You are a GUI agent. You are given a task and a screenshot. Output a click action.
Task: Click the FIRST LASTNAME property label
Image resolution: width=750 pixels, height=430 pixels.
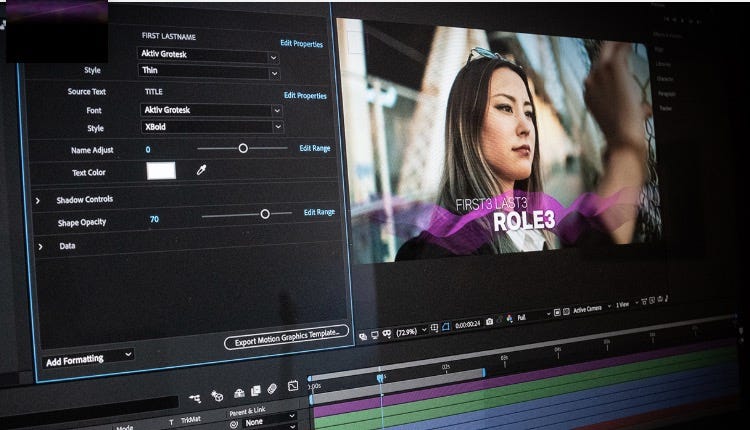(x=168, y=36)
